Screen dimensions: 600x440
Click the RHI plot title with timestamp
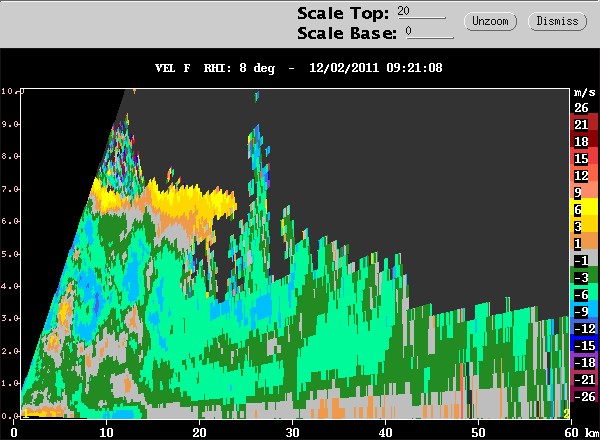(298, 68)
